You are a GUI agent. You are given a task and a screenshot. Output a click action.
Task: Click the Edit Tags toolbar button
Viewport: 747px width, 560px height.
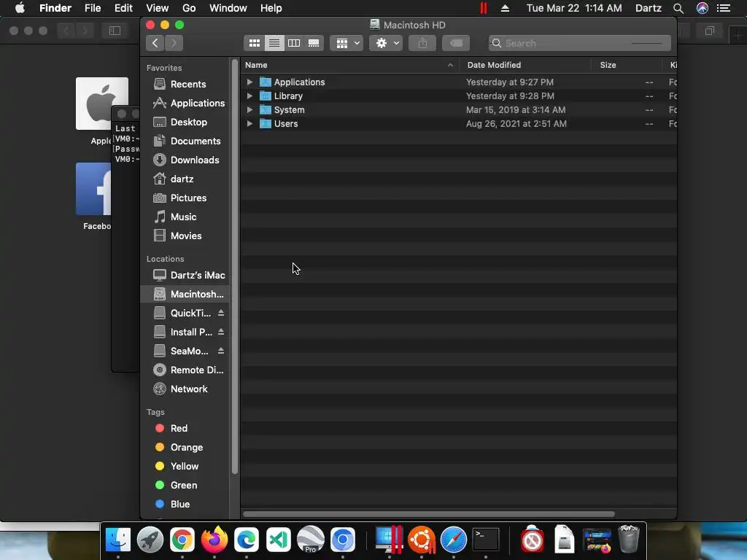(456, 43)
